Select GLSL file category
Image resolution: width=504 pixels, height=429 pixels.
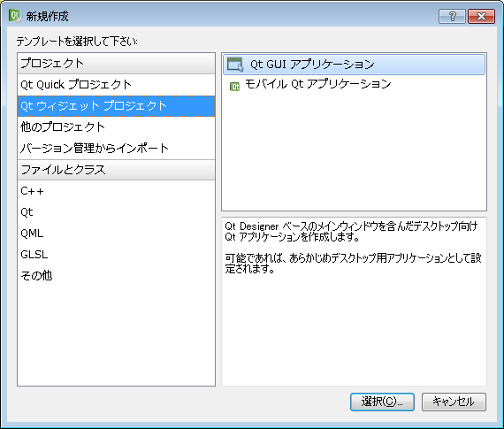point(116,255)
